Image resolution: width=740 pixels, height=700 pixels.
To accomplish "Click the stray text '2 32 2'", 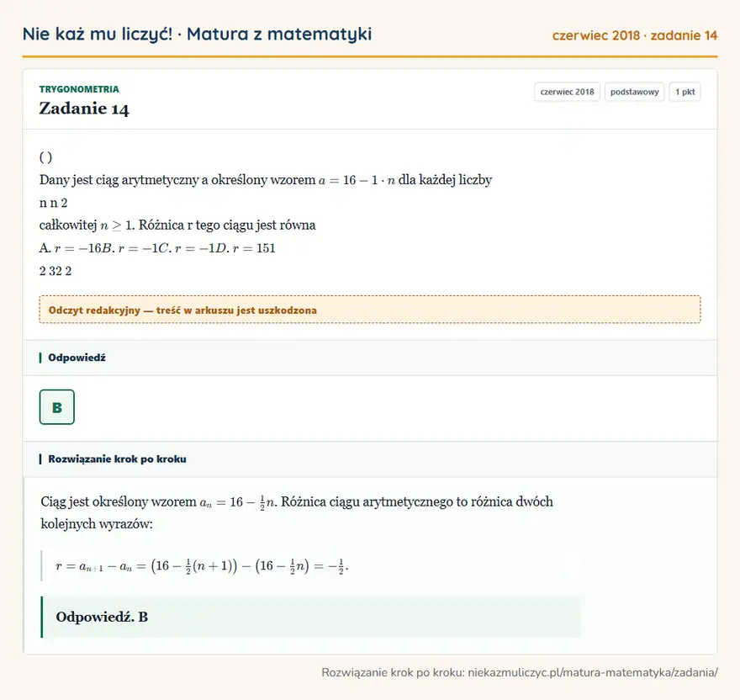I will click(55, 271).
